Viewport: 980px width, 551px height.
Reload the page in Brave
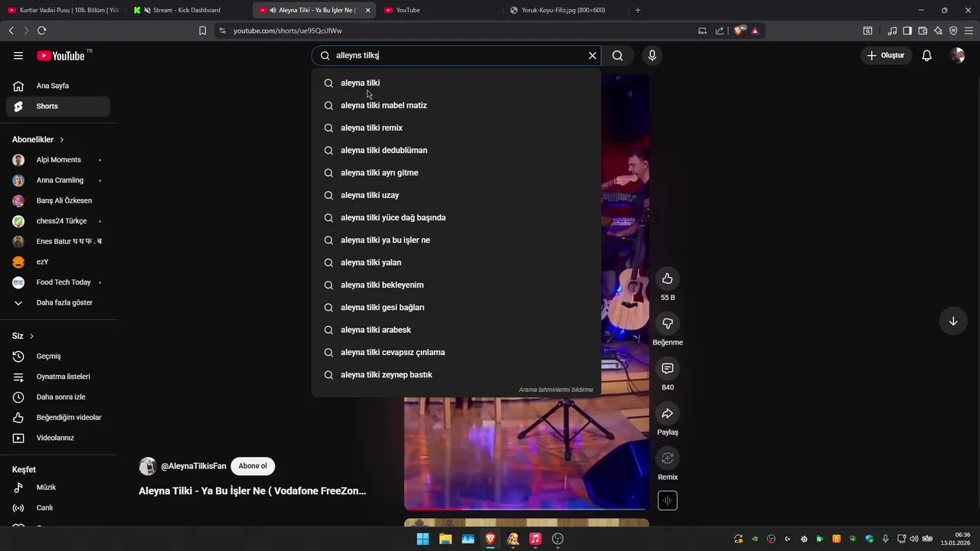pyautogui.click(x=41, y=31)
